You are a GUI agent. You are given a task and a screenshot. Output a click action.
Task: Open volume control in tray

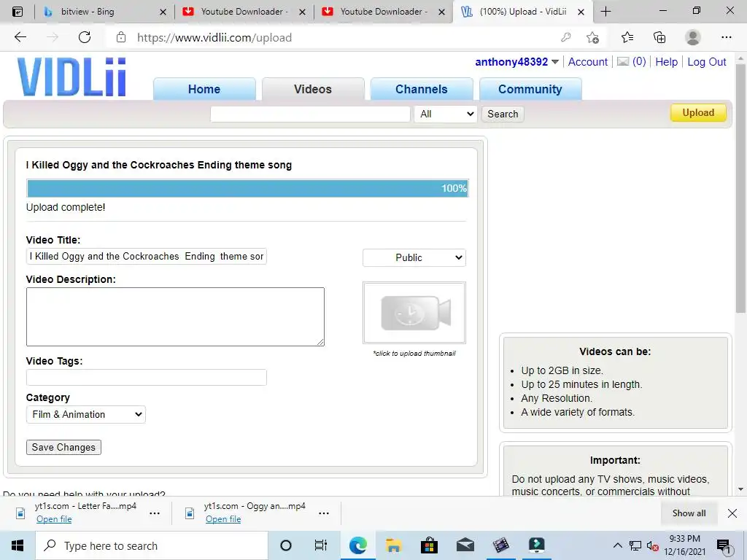click(x=653, y=545)
